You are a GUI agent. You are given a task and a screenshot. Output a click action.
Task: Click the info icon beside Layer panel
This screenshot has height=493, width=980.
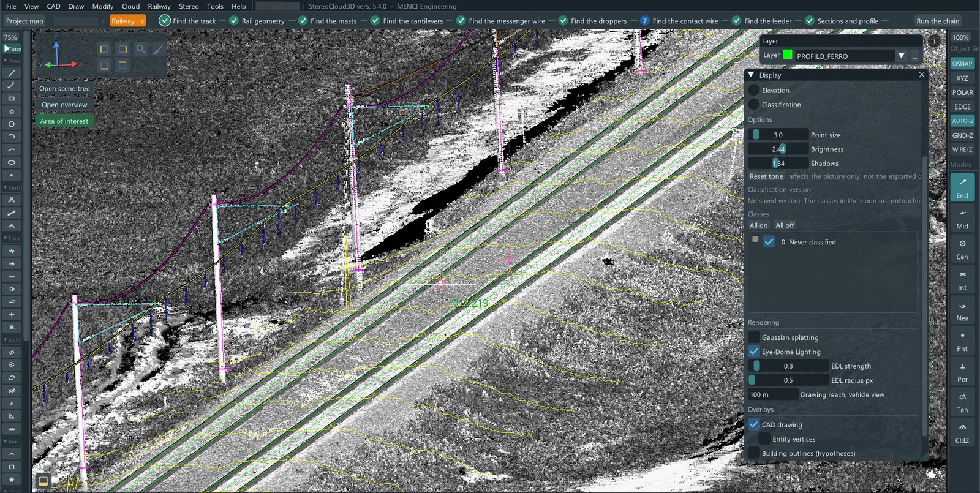pos(934,41)
